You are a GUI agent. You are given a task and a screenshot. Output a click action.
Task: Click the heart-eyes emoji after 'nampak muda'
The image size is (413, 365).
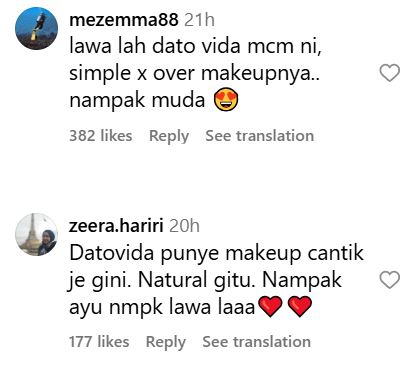(226, 99)
